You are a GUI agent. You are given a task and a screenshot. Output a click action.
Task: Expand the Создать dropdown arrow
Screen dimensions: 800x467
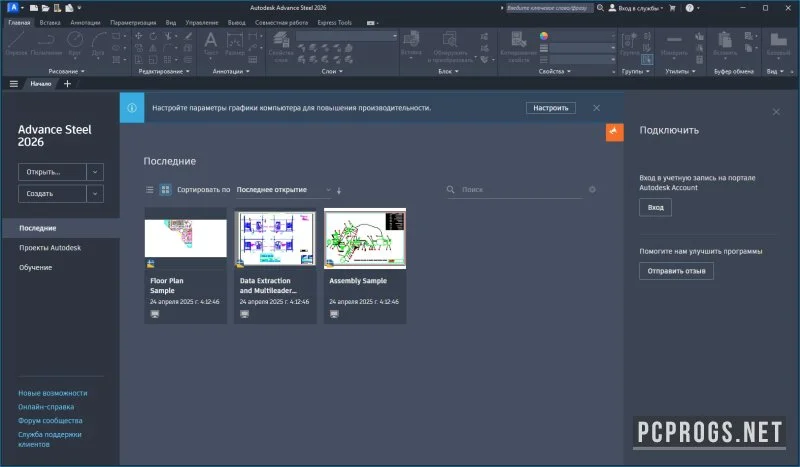95,194
